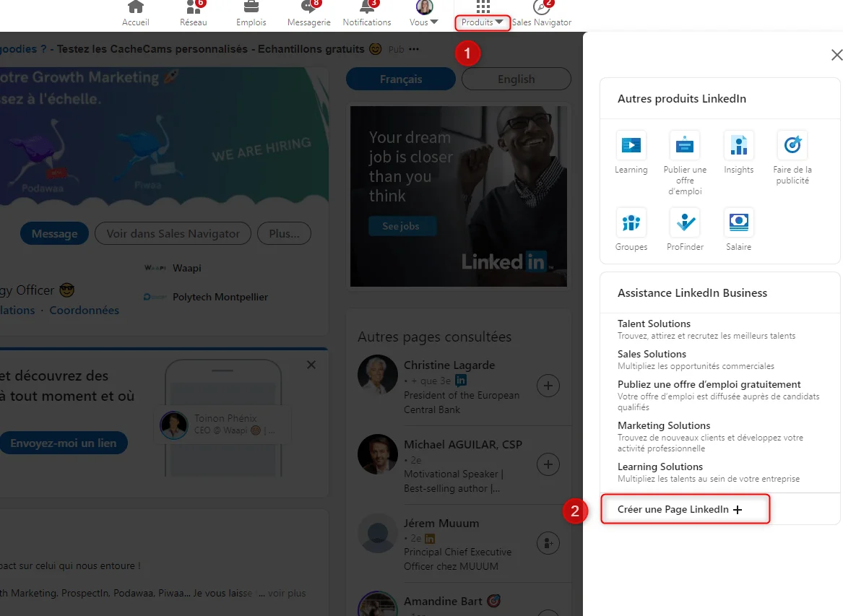
Task: Open the Marketing Solutions link
Action: [x=663, y=425]
